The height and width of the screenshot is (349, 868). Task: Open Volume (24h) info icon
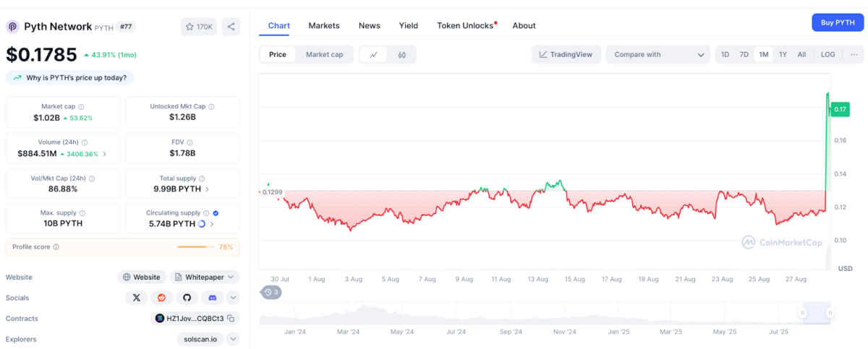[x=85, y=142]
